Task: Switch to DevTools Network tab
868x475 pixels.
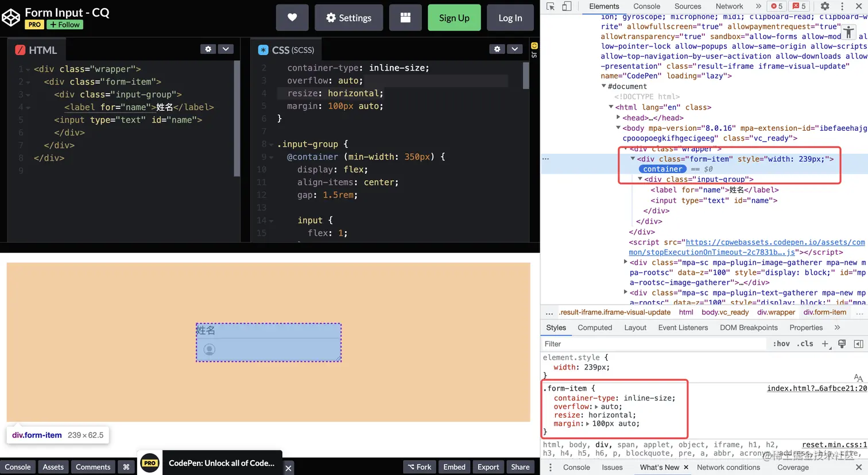Action: pos(729,6)
